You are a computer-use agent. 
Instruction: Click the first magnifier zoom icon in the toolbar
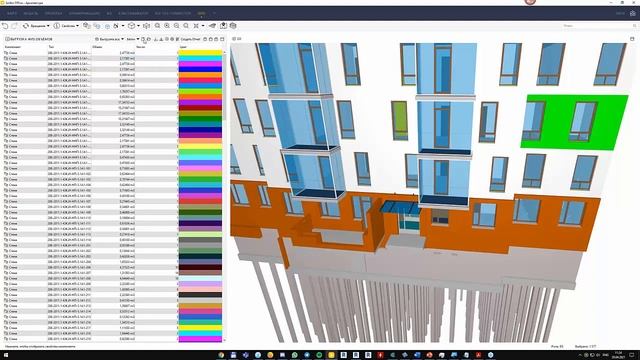158,26
